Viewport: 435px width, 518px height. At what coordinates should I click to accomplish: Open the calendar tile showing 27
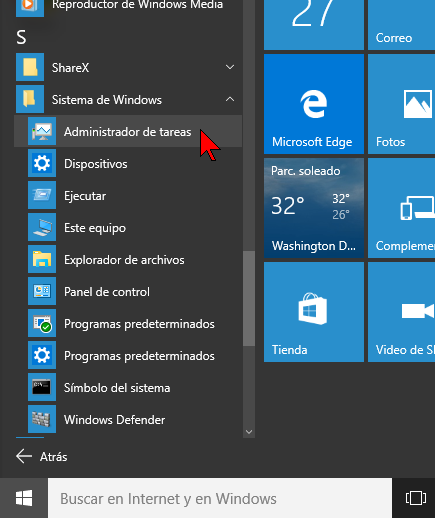coord(314,25)
